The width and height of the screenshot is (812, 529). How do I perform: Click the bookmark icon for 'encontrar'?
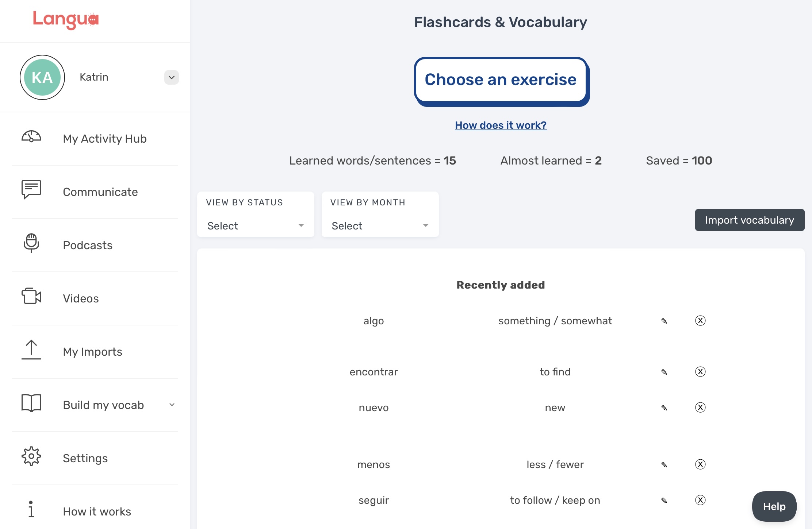(663, 372)
